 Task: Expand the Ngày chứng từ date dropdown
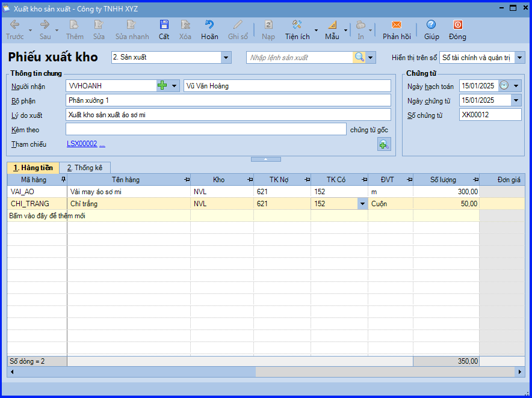[516, 100]
